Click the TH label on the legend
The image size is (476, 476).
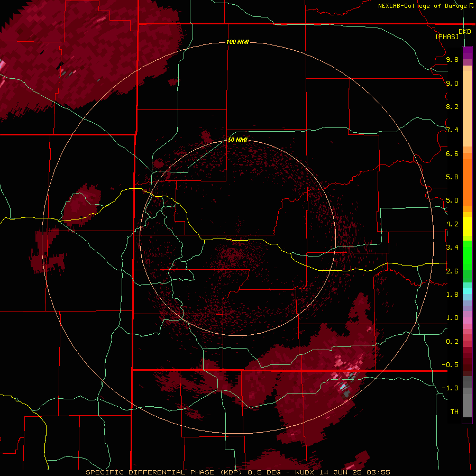click(454, 412)
